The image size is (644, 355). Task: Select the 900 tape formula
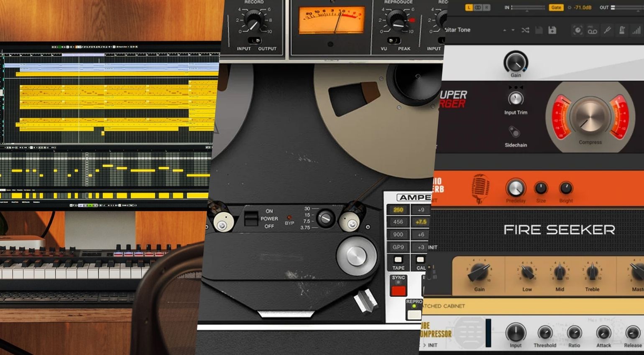(x=398, y=234)
